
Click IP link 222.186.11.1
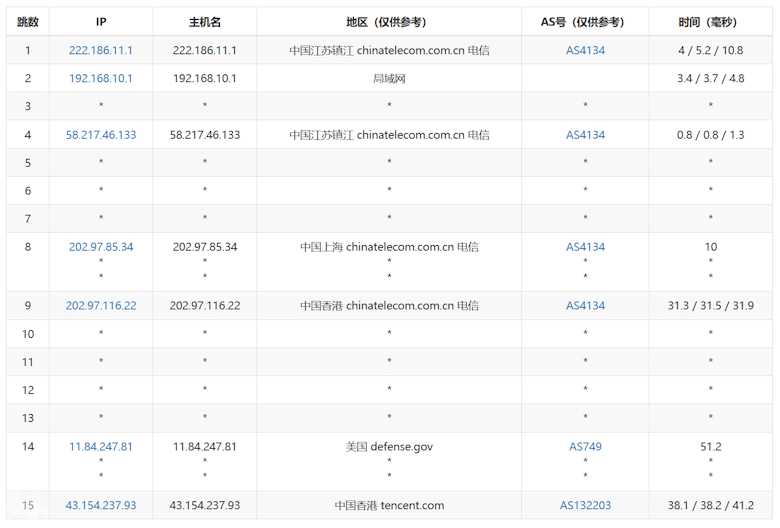click(101, 50)
